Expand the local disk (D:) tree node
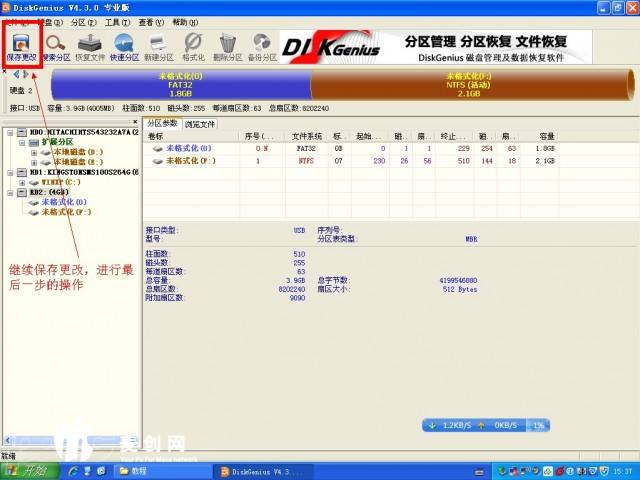 point(33,151)
